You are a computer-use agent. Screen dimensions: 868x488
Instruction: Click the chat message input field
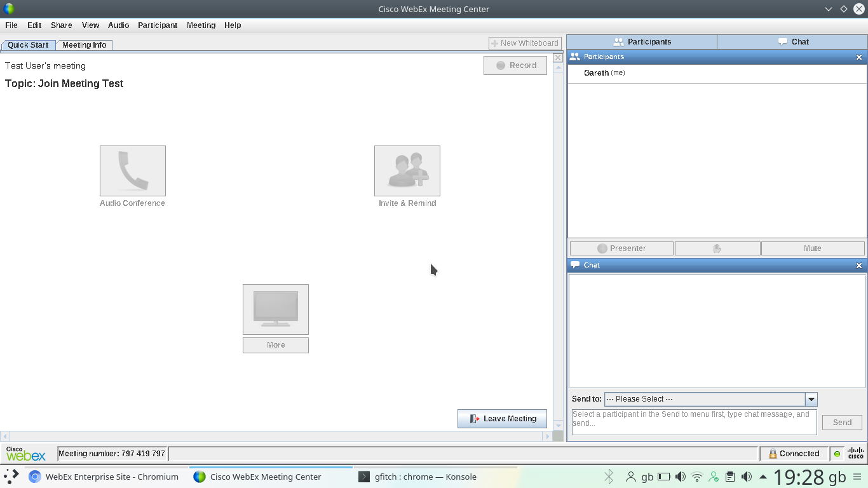pos(695,423)
